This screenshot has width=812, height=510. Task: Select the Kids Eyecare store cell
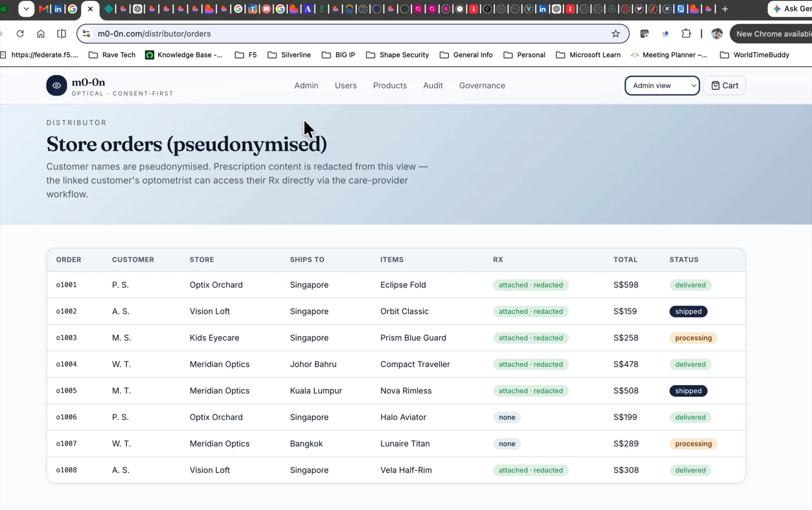214,338
